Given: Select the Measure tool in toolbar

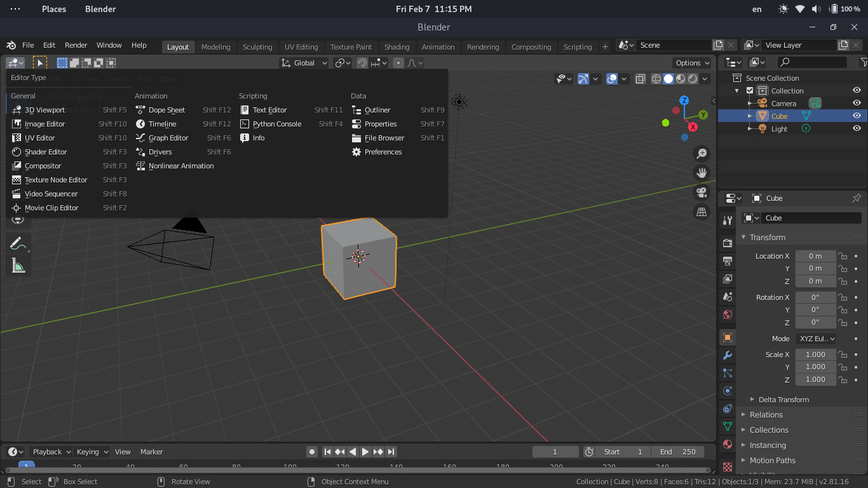Looking at the screenshot, I should pyautogui.click(x=18, y=266).
